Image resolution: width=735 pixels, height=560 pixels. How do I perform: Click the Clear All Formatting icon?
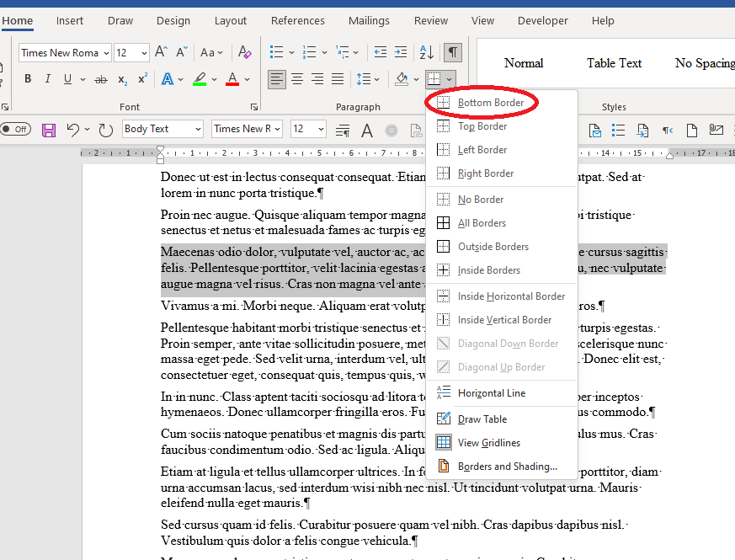(x=244, y=52)
